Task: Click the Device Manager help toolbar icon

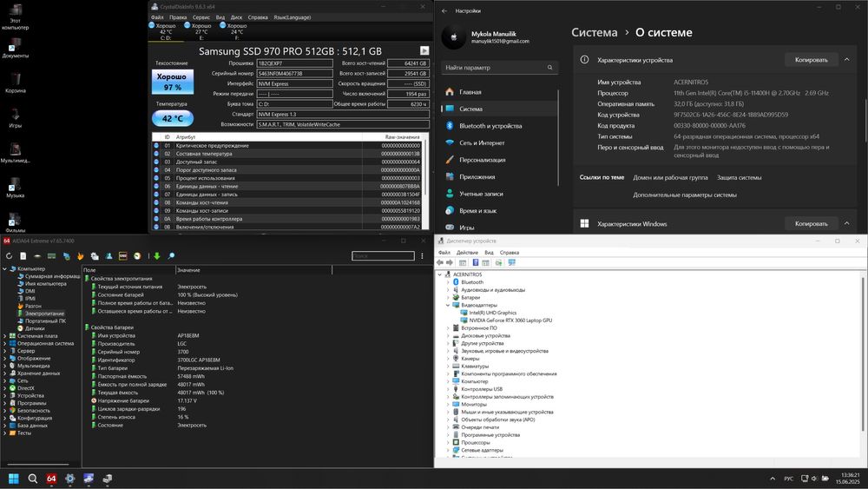Action: 475,262
